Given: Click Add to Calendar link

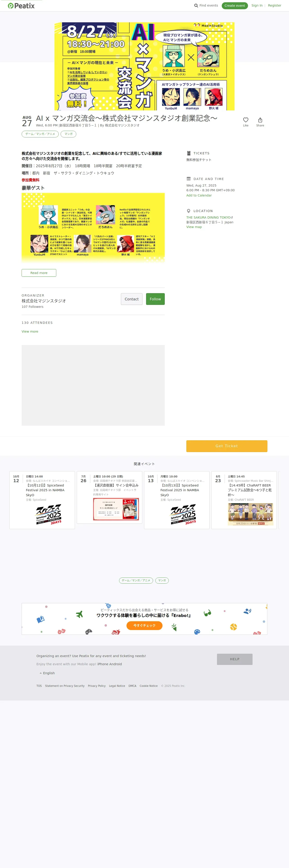Looking at the screenshot, I should 199,195.
